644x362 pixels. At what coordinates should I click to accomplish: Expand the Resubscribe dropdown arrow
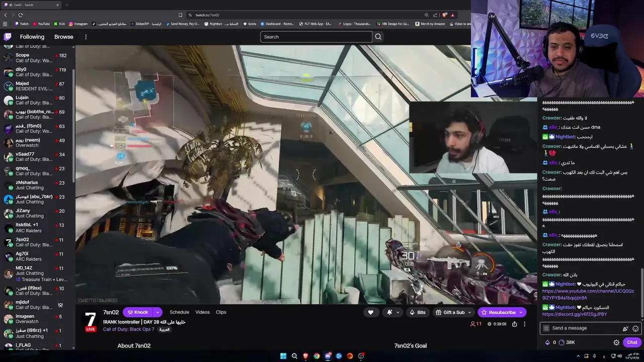pos(521,312)
